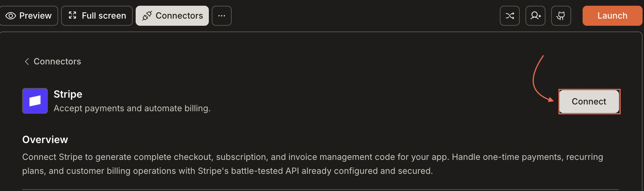The image size is (644, 191).
Task: Click the expand arrows Full screen icon
Action: point(72,15)
